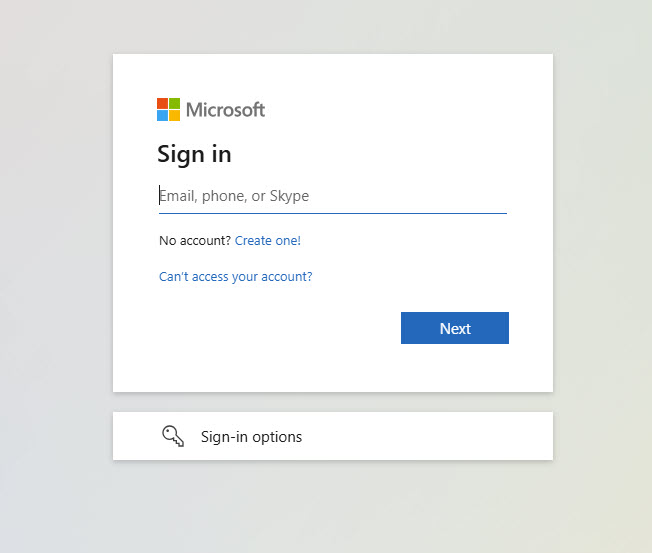652x553 pixels.
Task: Click the Microsoft four-square logo
Action: point(168,109)
